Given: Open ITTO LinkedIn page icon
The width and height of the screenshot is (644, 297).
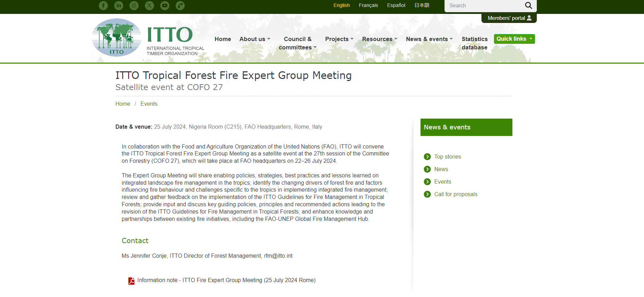Looking at the screenshot, I should pos(119,6).
